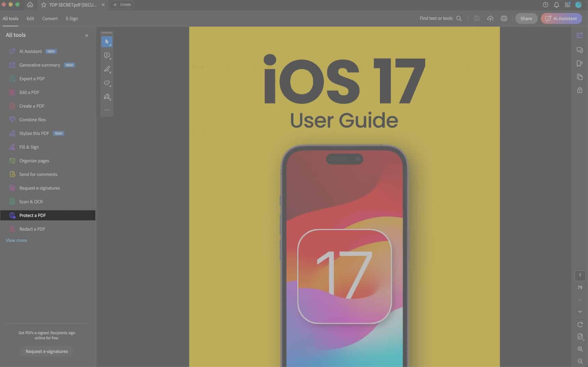Click the Save icon in toolbar
This screenshot has width=588, height=367.
point(477,18)
